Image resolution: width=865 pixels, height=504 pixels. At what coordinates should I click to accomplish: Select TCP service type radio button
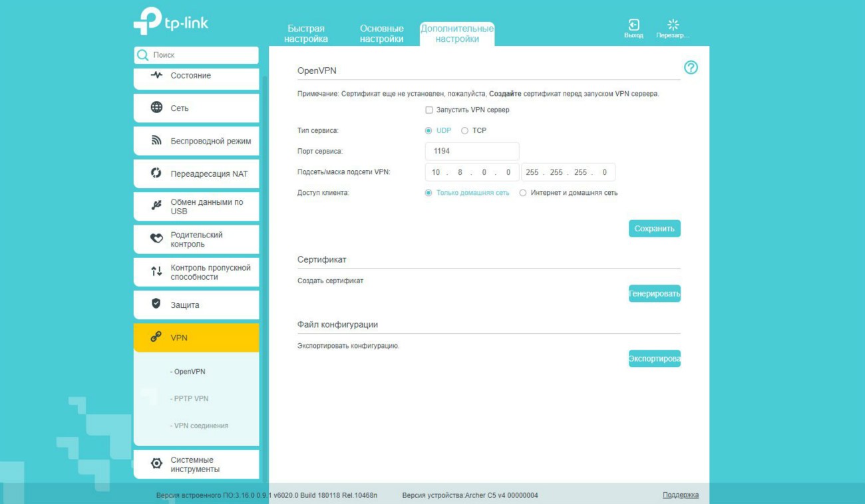tap(464, 131)
